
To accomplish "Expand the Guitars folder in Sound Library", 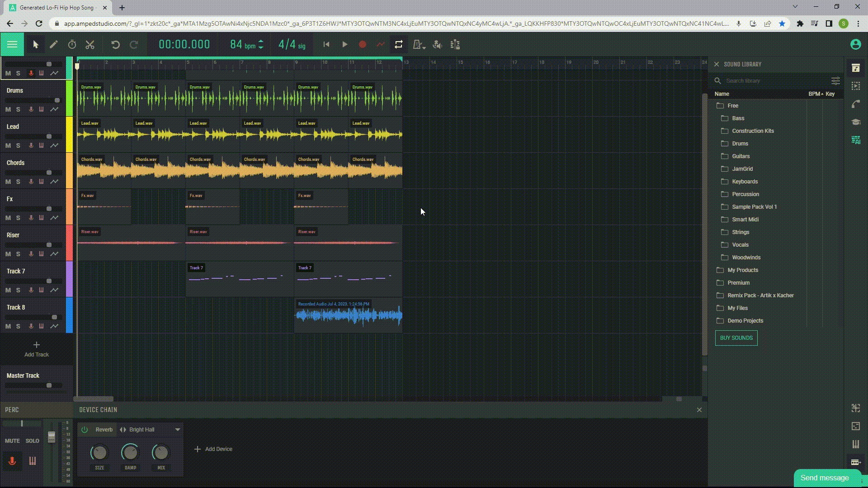I will pyautogui.click(x=741, y=155).
